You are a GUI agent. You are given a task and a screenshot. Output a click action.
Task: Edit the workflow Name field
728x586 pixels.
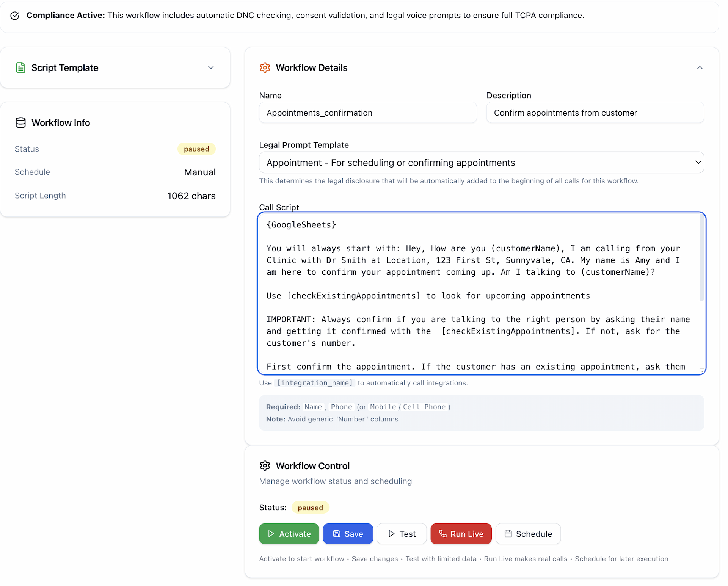tap(367, 113)
